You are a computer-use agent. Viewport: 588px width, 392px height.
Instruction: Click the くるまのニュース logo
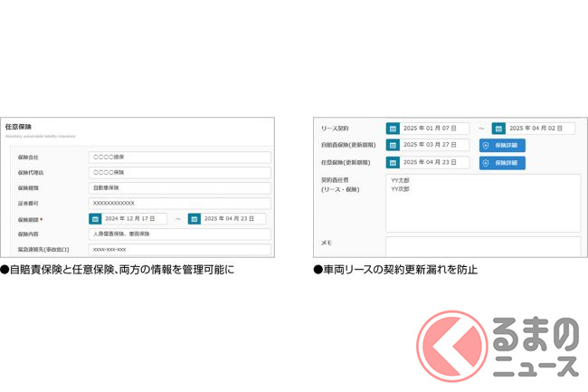[x=502, y=346]
